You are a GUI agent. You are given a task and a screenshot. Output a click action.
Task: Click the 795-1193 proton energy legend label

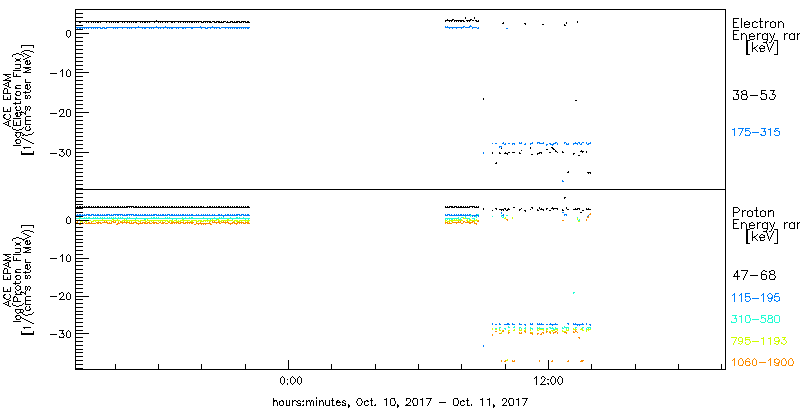click(759, 341)
